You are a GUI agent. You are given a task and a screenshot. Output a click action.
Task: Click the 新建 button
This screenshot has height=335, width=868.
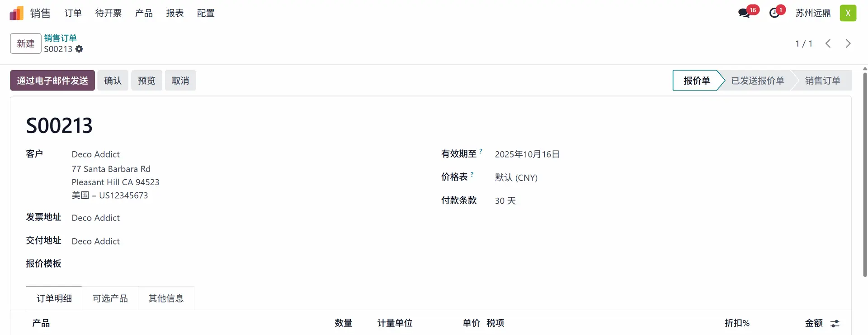(26, 43)
